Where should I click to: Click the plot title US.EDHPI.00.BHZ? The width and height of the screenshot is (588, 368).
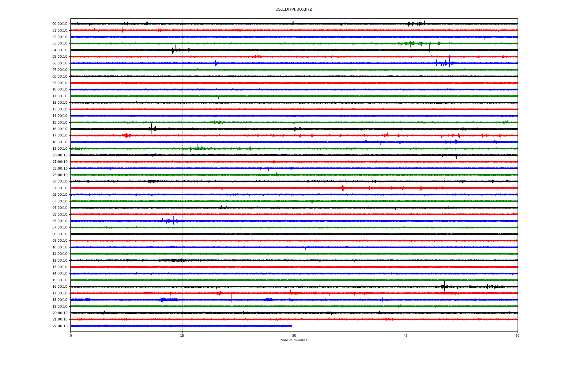[293, 10]
